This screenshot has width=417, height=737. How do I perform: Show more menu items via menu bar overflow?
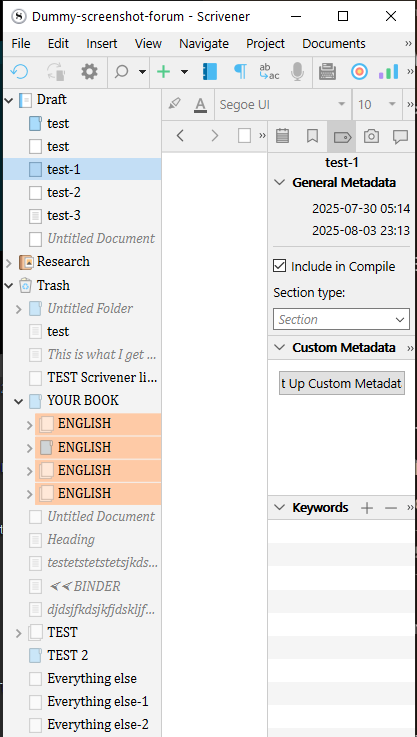coord(409,44)
